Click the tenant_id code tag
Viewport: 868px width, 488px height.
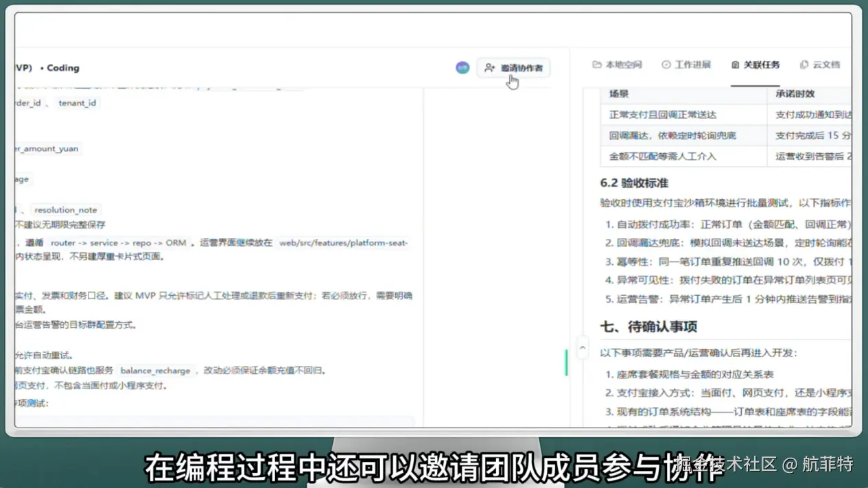77,103
